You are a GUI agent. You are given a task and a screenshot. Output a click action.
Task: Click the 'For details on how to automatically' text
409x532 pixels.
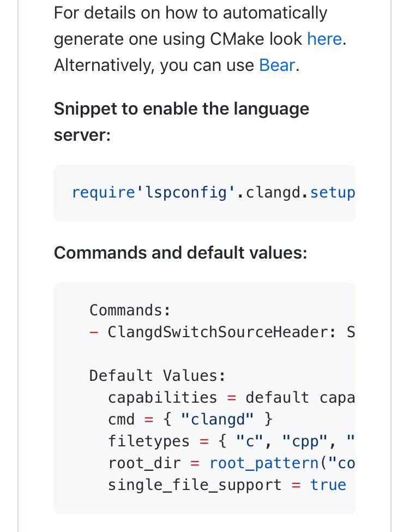coord(190,13)
